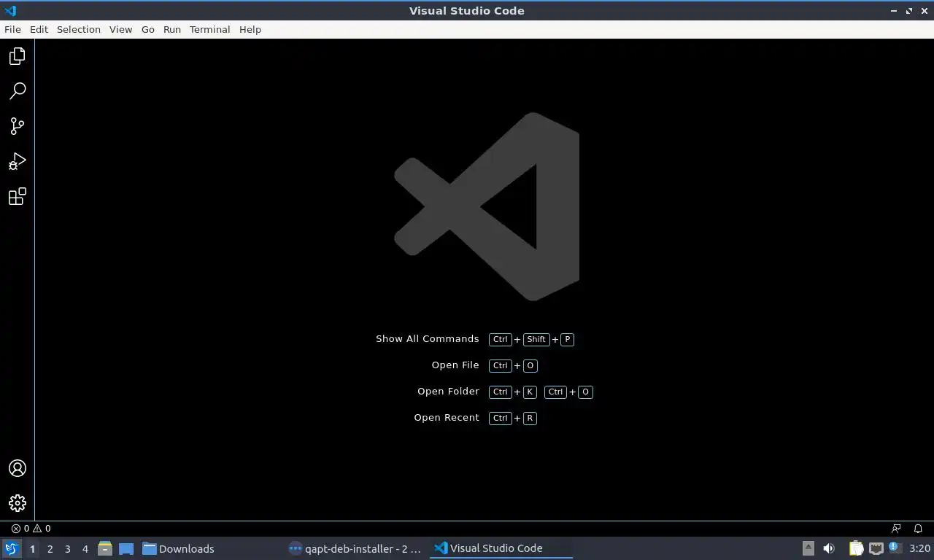Click the Shift key hint badge
This screenshot has width=934, height=560.
536,339
